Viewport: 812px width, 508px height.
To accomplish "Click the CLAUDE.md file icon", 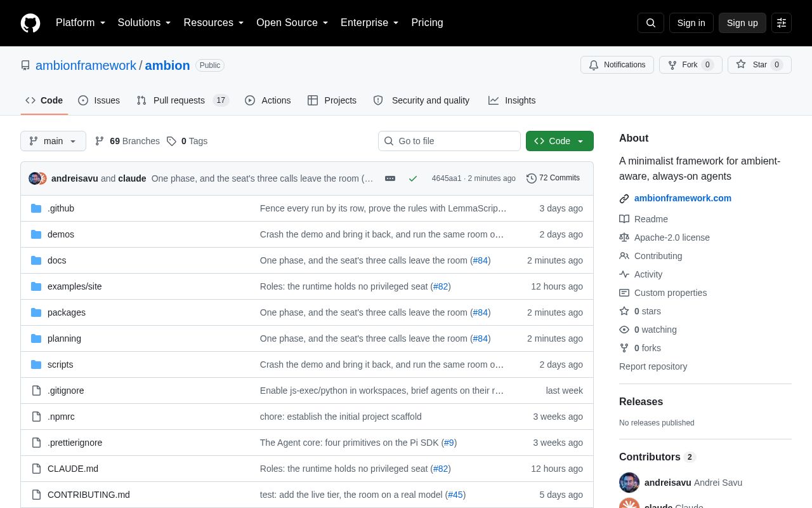I will (x=36, y=469).
